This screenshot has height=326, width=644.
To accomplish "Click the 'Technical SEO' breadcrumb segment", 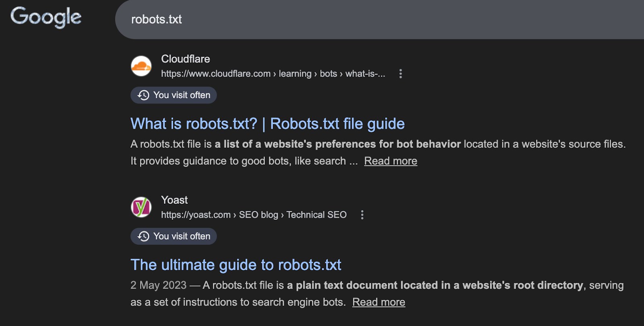I will (x=316, y=215).
